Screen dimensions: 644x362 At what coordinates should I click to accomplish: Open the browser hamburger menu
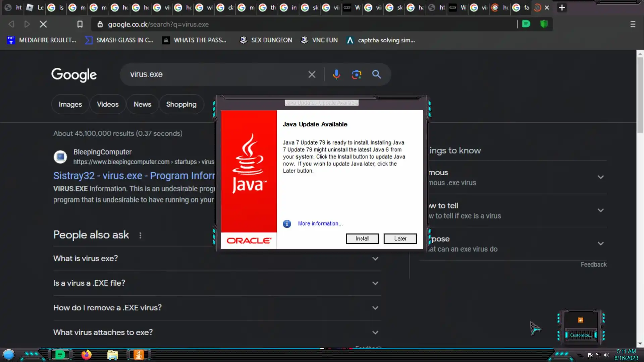(x=633, y=24)
